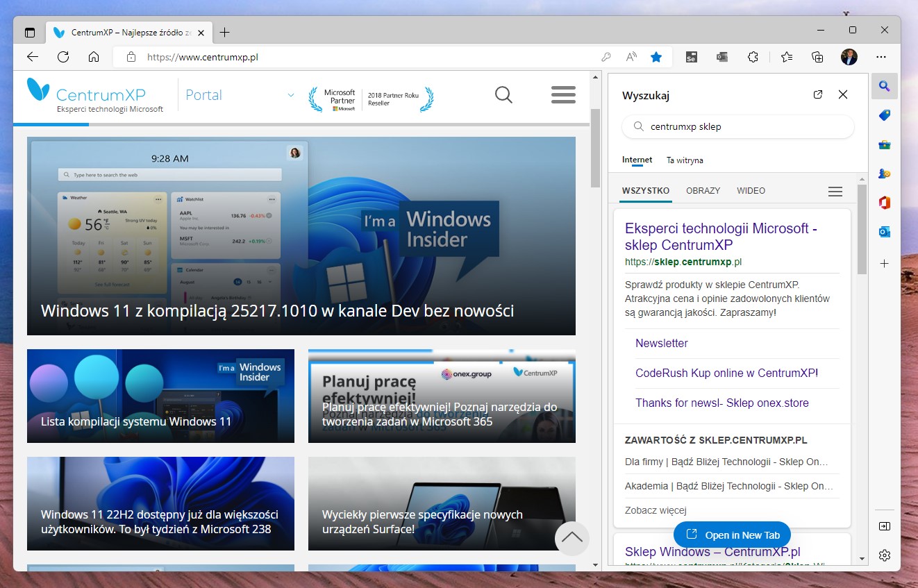Screen dimensions: 918x588
Task: Open Lista kompilacji systemu Windows 11 article
Action: coord(160,396)
